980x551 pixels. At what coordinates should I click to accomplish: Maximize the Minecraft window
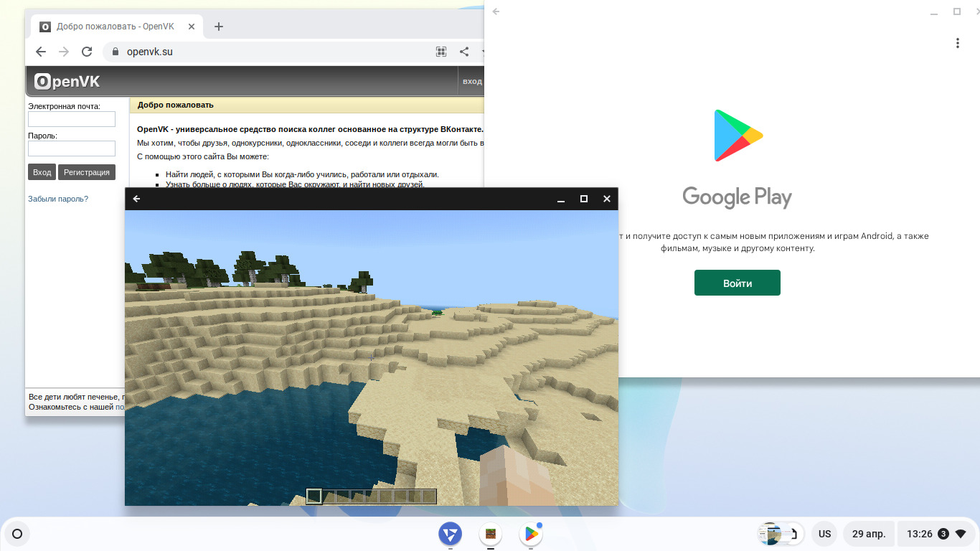pyautogui.click(x=584, y=199)
